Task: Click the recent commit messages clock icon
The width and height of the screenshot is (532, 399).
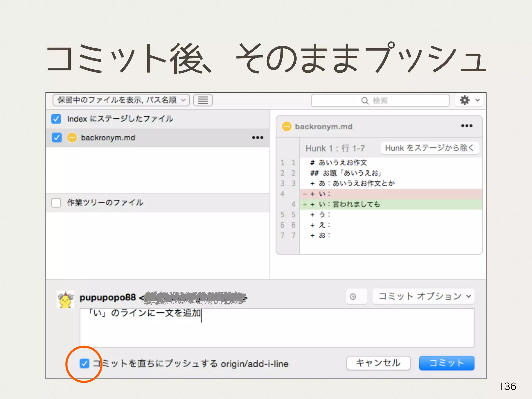Action: click(x=353, y=296)
